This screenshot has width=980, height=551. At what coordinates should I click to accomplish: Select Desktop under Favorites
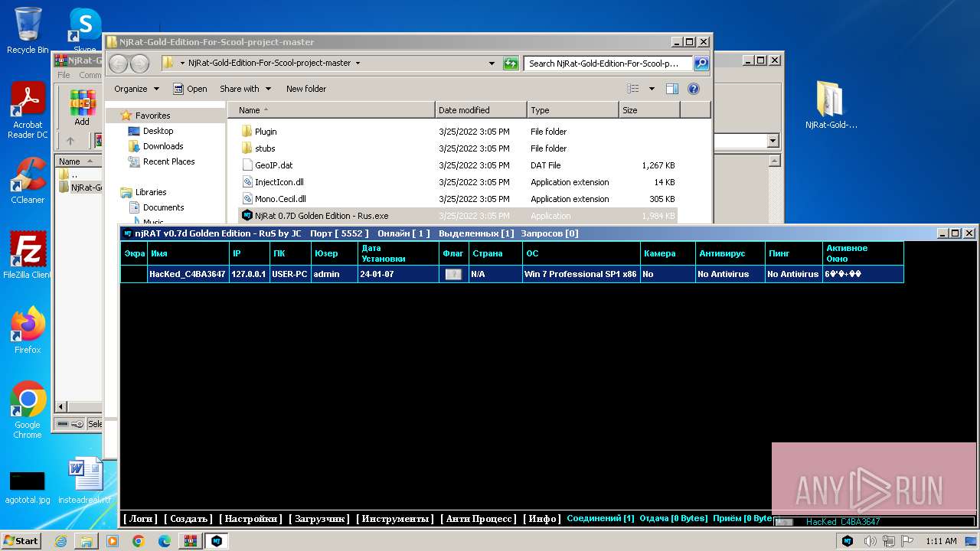[x=158, y=131]
